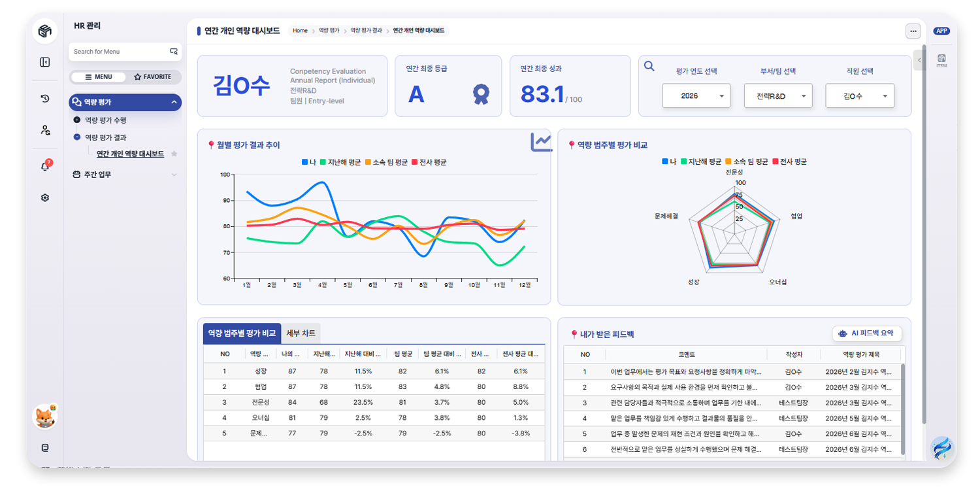Open the ITSM app icon
980x491 pixels.
pos(941,60)
